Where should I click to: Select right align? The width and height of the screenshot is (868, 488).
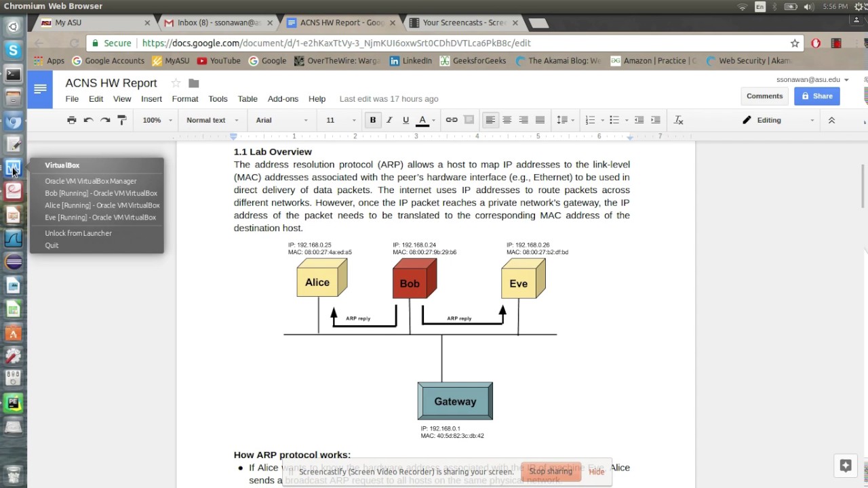point(524,120)
